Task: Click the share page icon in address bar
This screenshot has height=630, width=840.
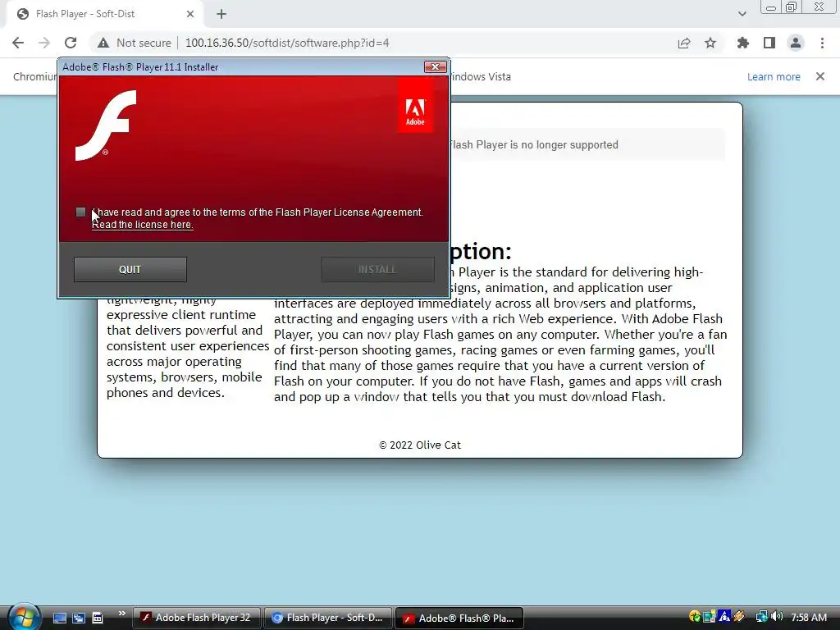Action: pos(684,43)
